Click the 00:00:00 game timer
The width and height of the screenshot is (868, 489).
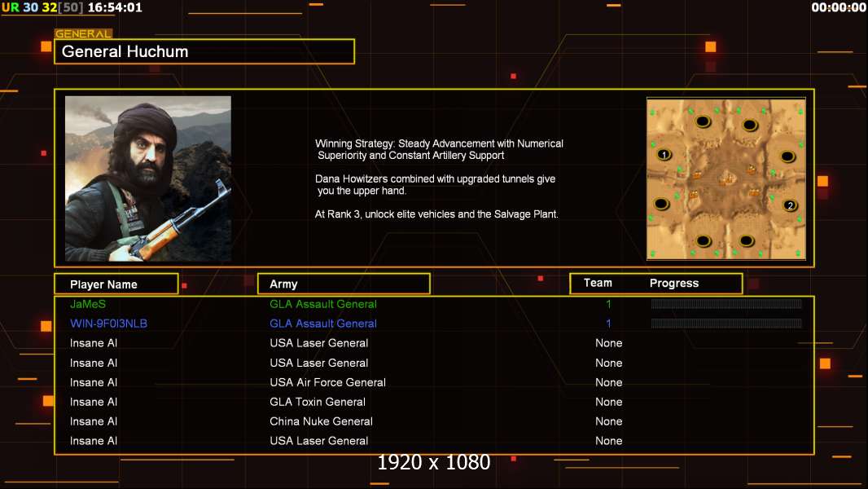838,7
